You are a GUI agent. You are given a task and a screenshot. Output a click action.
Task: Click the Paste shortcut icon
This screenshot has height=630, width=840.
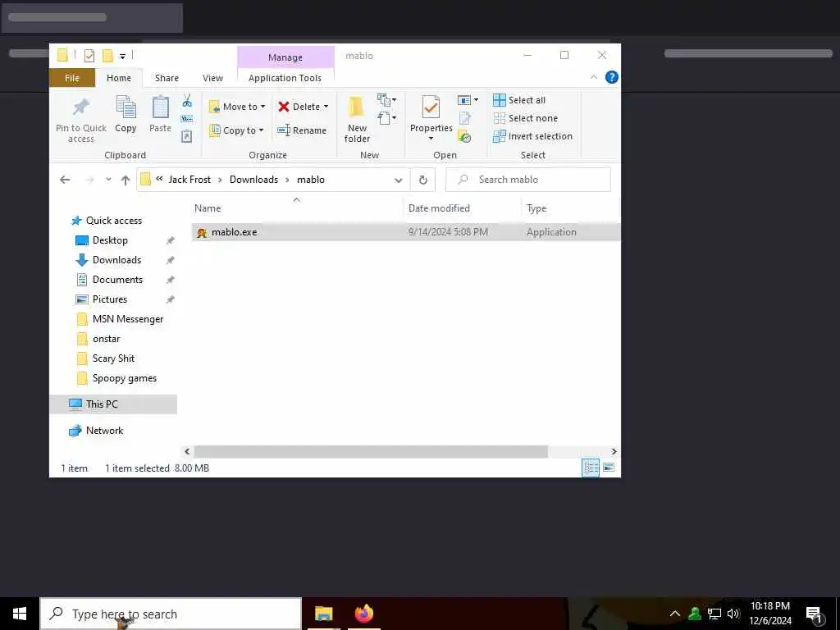point(186,136)
